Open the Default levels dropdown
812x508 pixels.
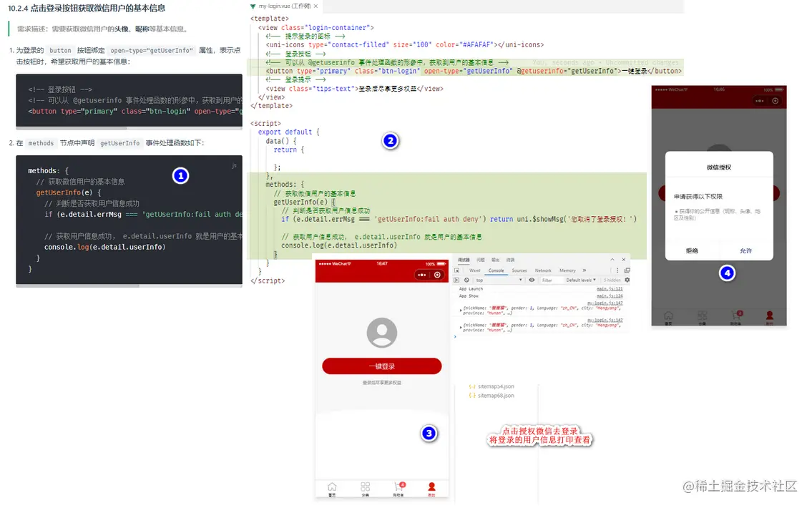[x=581, y=280]
